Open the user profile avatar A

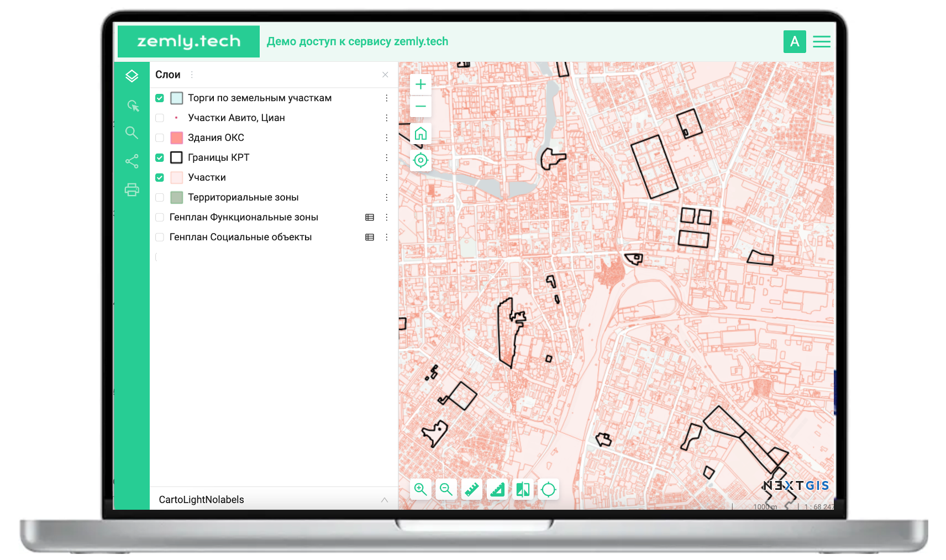(795, 41)
